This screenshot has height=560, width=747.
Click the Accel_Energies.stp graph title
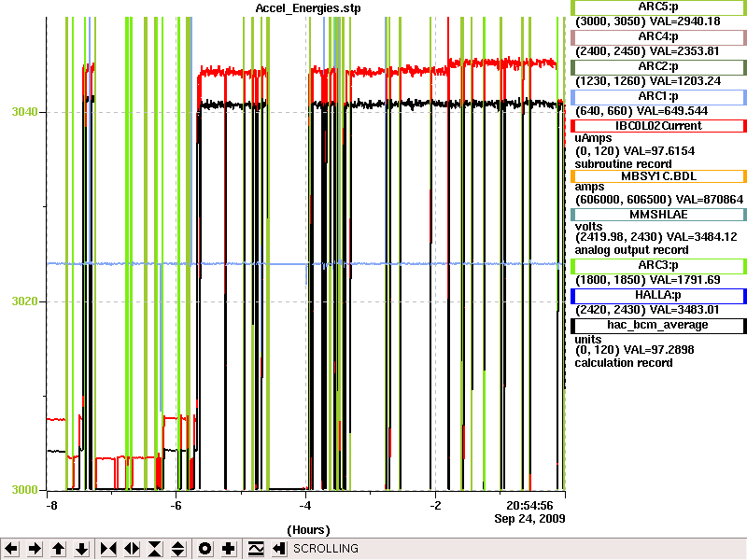(308, 8)
